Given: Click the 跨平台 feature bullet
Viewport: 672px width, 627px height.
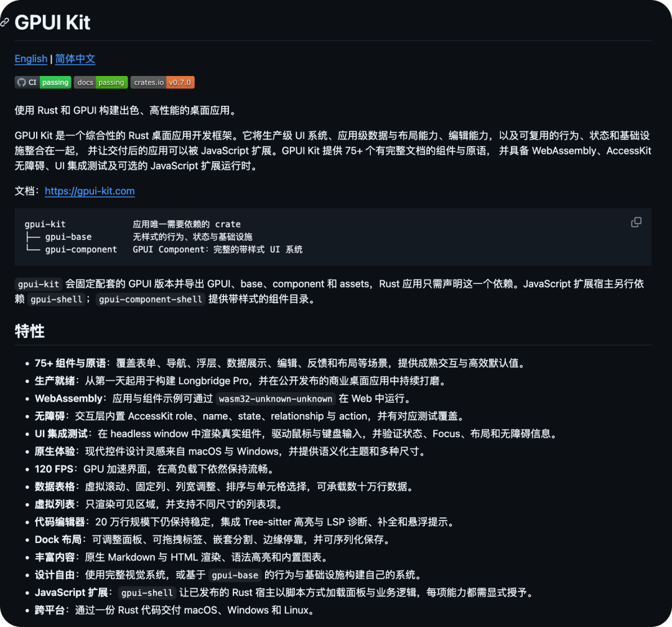Looking at the screenshot, I should tap(174, 610).
